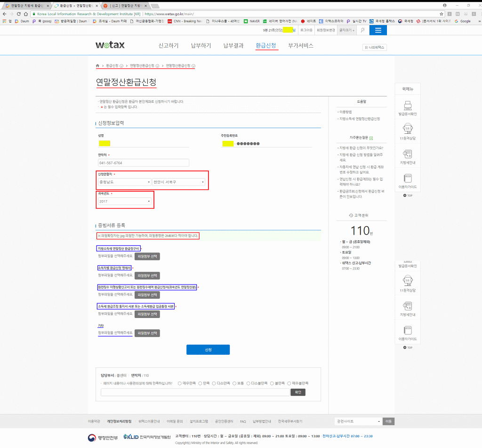The height and width of the screenshot is (448, 482).
Task: Expand the 연말정산환급신청 last breadcrumb dropdown
Action: (193, 66)
